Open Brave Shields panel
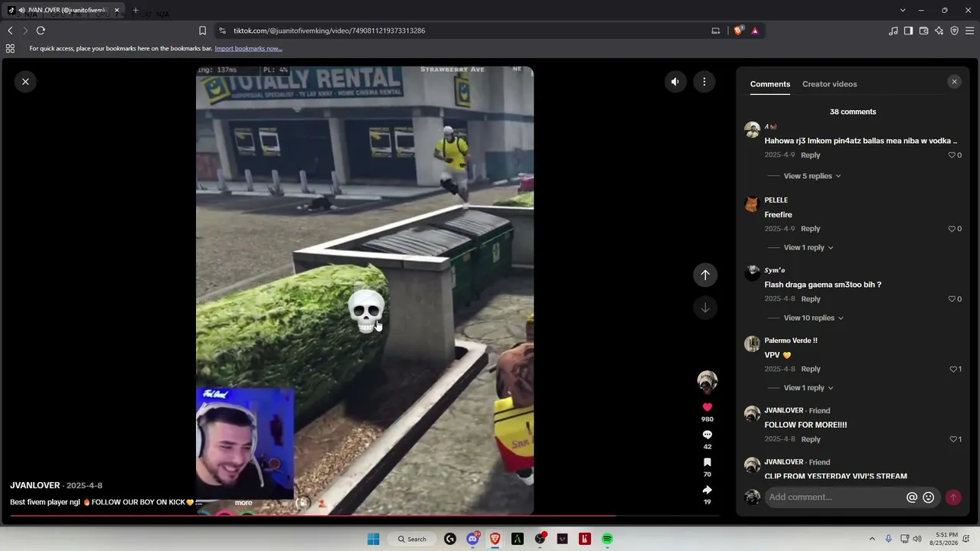This screenshot has height=551, width=980. (x=738, y=31)
